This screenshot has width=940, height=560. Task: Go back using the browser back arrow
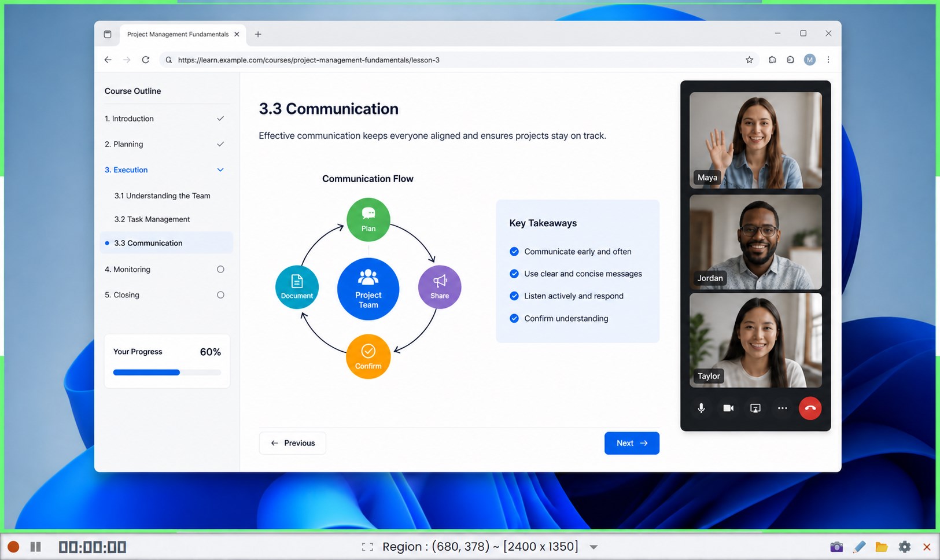pos(108,60)
